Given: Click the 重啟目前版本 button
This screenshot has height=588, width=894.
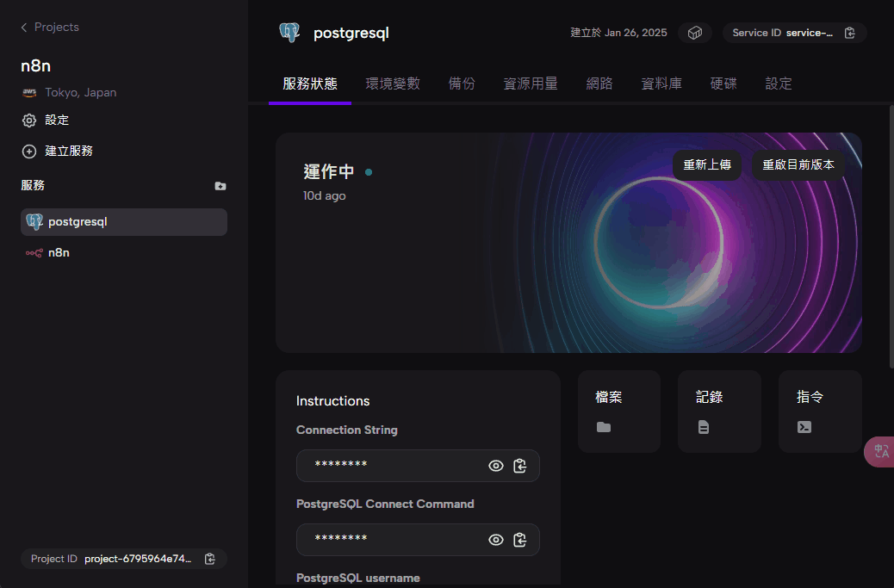Looking at the screenshot, I should (798, 165).
